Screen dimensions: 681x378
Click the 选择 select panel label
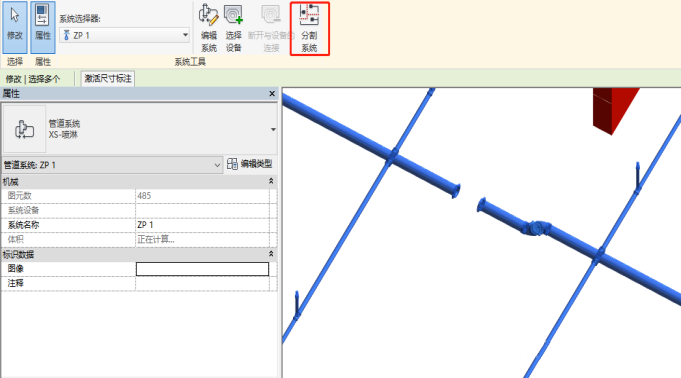pos(15,62)
